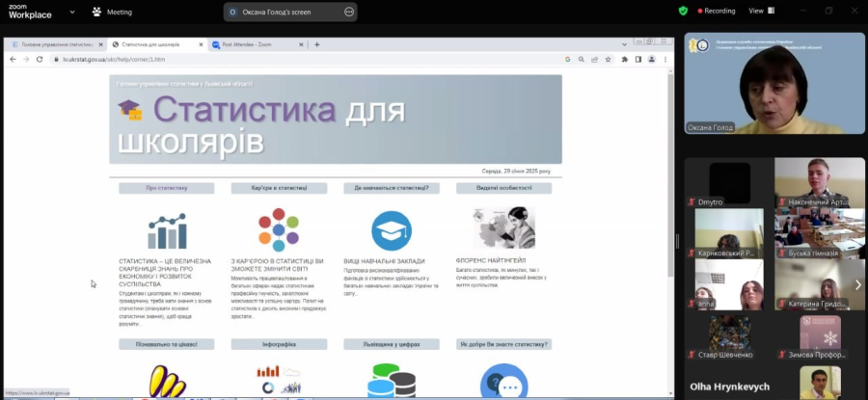
Task: Open the Видатні особистості section
Action: (x=503, y=188)
